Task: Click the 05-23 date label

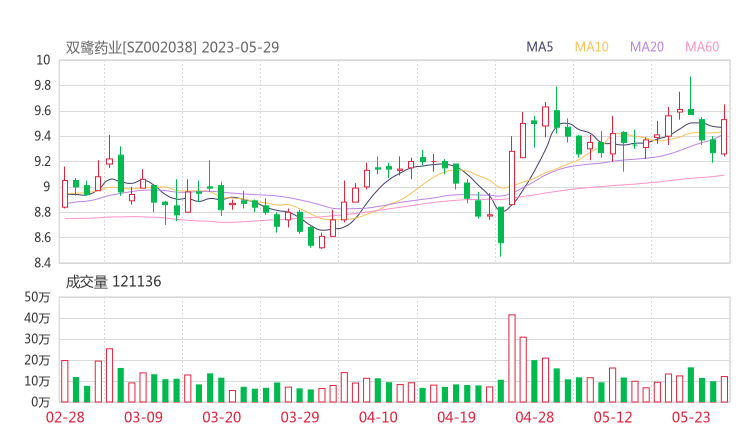Action: point(691,417)
